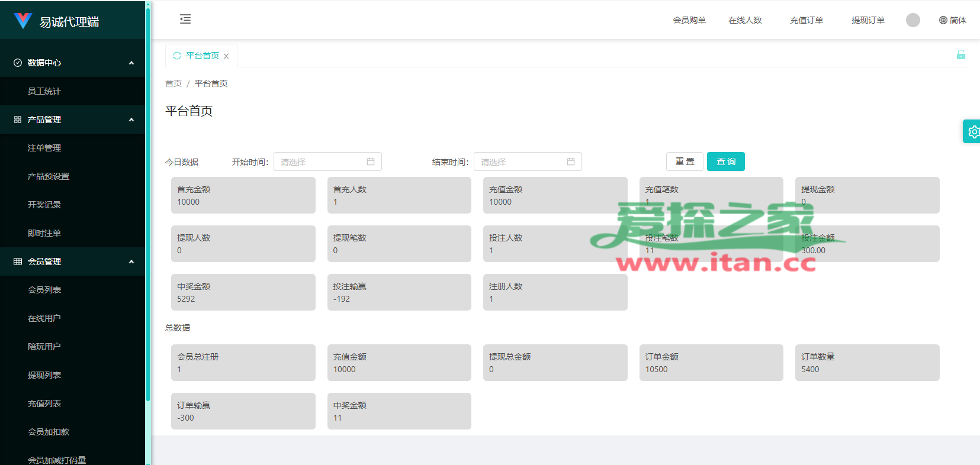Click the sidebar collapse hamburger icon
Viewport: 980px width, 465px height.
point(185,20)
